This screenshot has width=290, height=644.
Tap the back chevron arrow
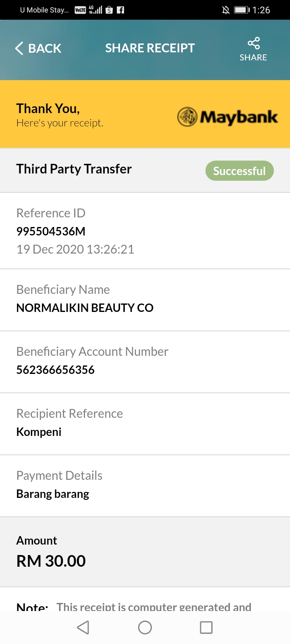19,48
